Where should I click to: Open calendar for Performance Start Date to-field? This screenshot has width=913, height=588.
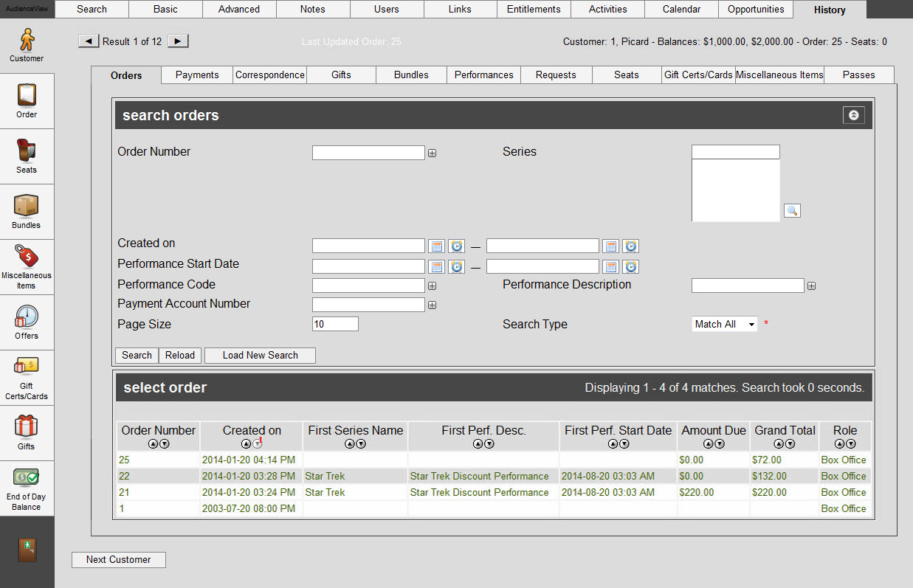[x=610, y=267]
